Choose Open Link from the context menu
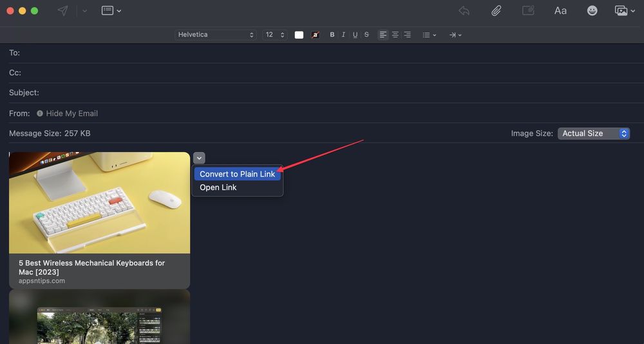The width and height of the screenshot is (644, 344). tap(218, 187)
